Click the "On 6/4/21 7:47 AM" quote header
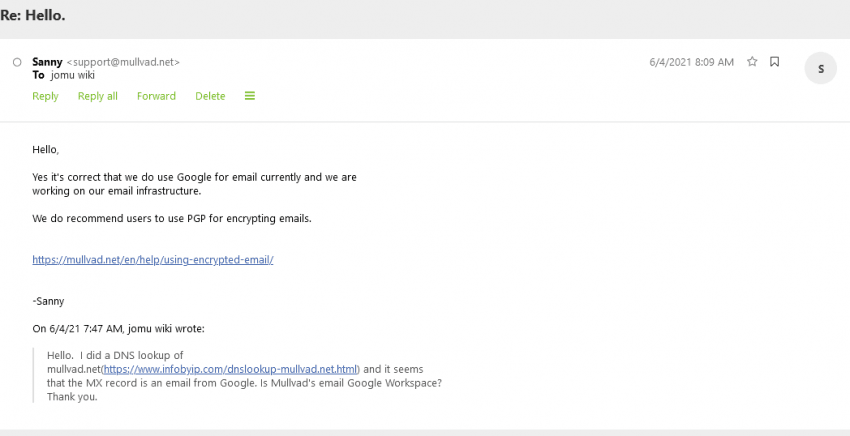The height and width of the screenshot is (436, 850). [118, 329]
